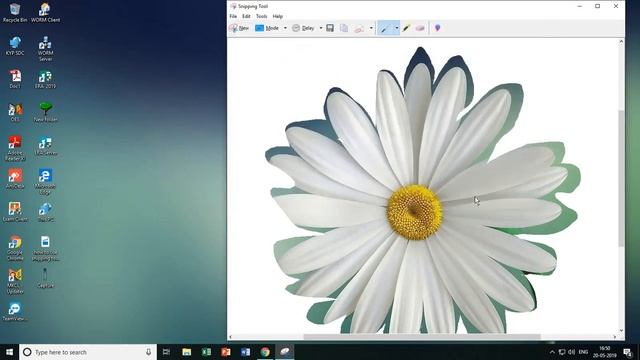Open the Help menu

click(278, 16)
